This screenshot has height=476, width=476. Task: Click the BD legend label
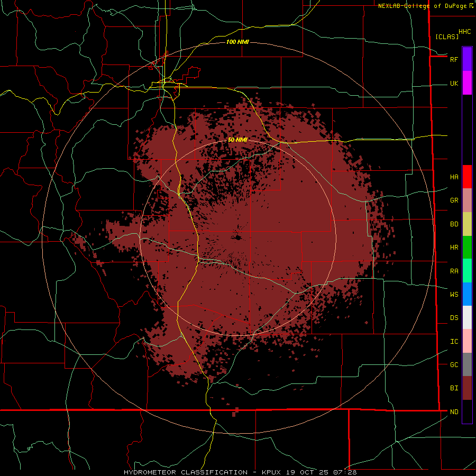point(454,224)
